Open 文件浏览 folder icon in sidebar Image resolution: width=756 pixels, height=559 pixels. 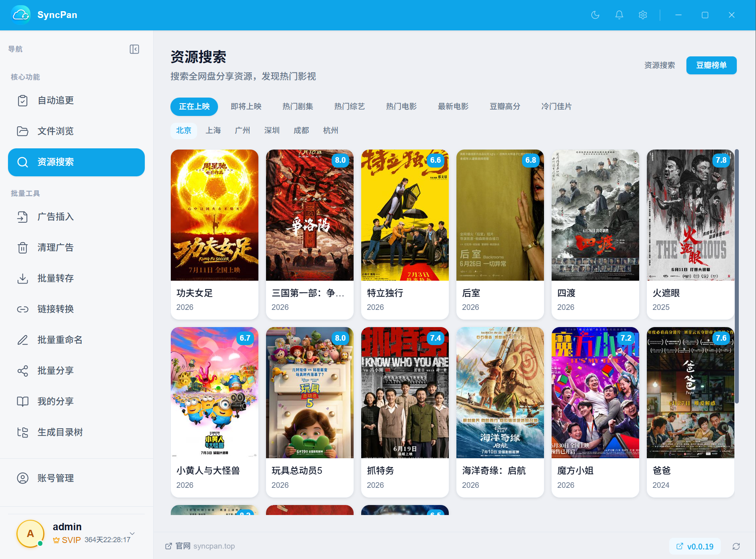(x=23, y=131)
